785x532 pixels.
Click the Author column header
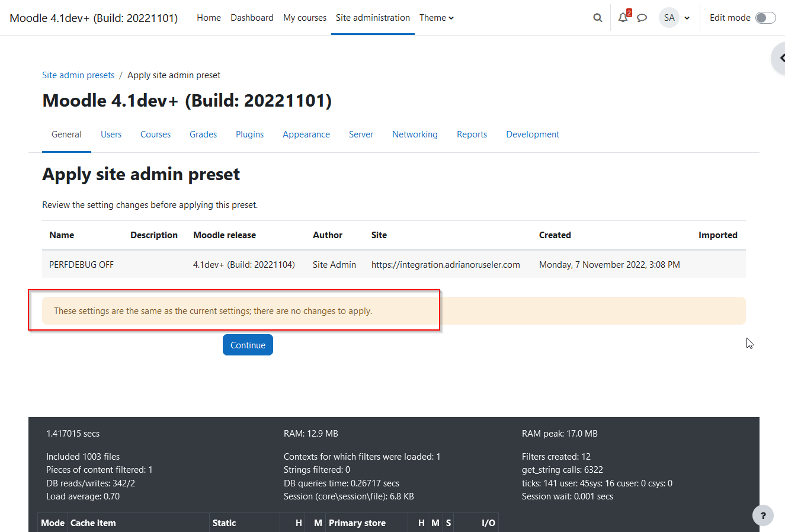(x=328, y=235)
